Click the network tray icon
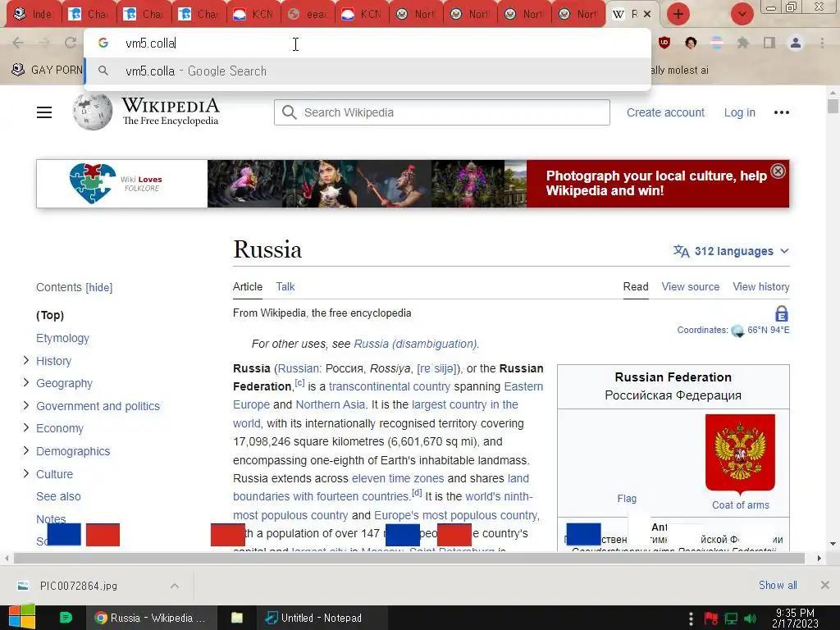This screenshot has width=840, height=630. tap(731, 619)
